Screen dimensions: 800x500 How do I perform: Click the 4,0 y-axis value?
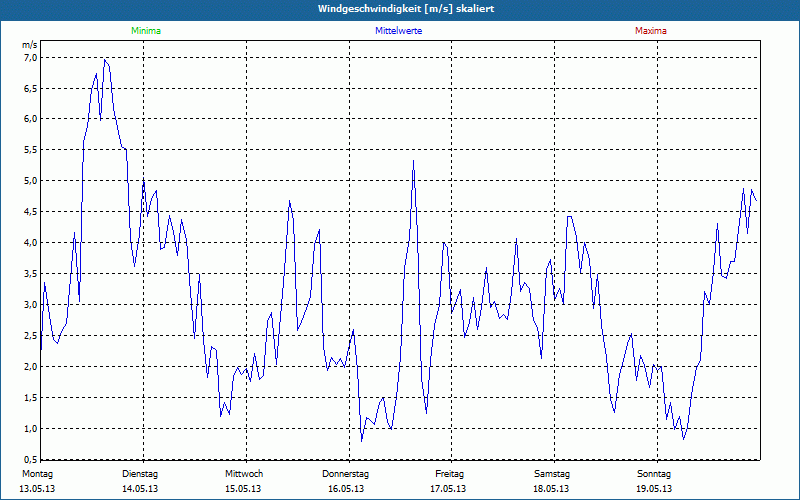pos(31,243)
